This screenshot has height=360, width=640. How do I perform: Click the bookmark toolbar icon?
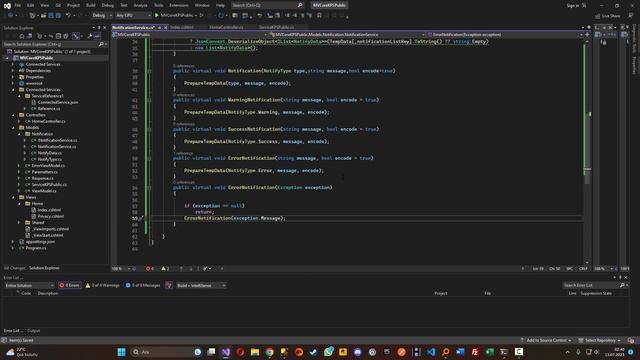(319, 16)
